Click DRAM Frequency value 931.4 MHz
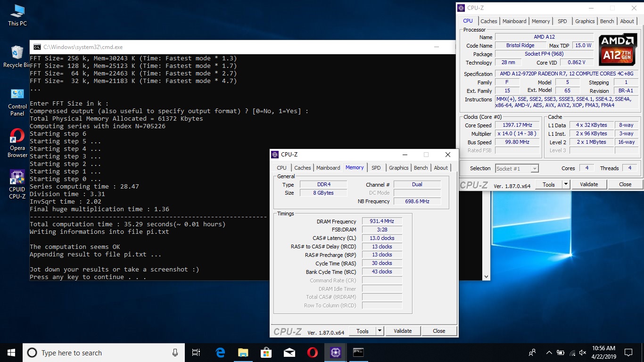Viewport: 644px width, 362px height. point(382,221)
